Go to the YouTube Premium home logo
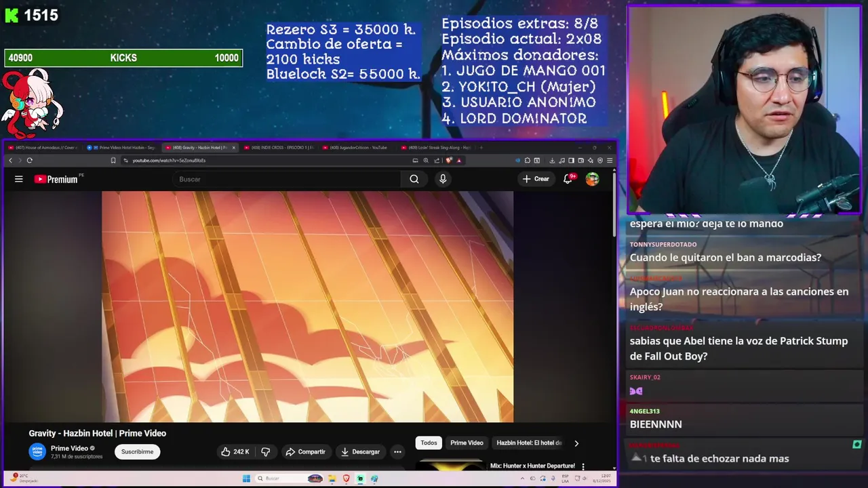The image size is (868, 488). [56, 179]
